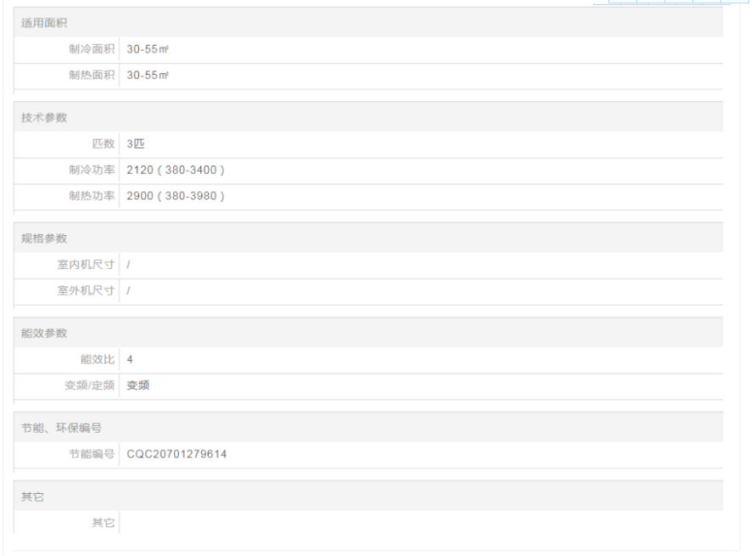Click the 技术参数 section header
The height and width of the screenshot is (556, 756).
tap(44, 118)
